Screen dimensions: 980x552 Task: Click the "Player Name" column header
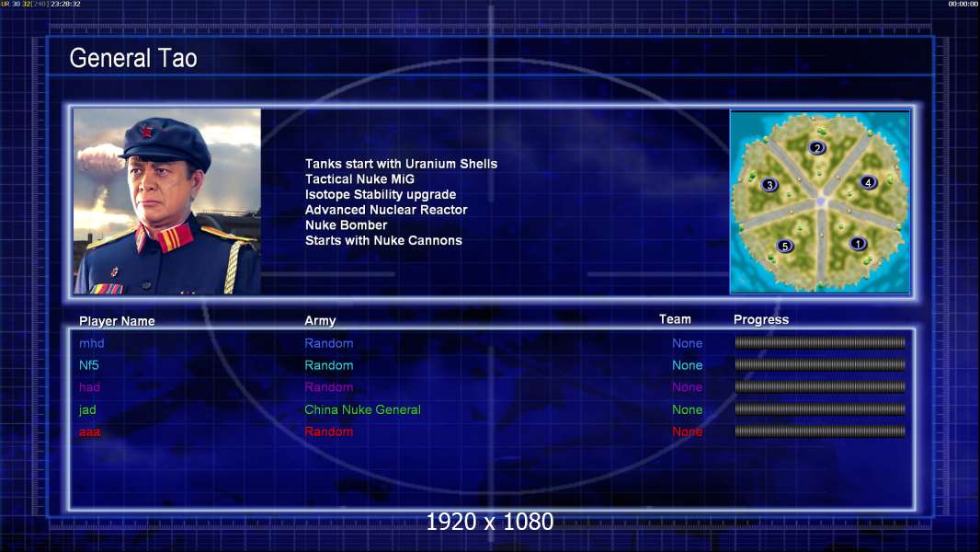pyautogui.click(x=117, y=321)
